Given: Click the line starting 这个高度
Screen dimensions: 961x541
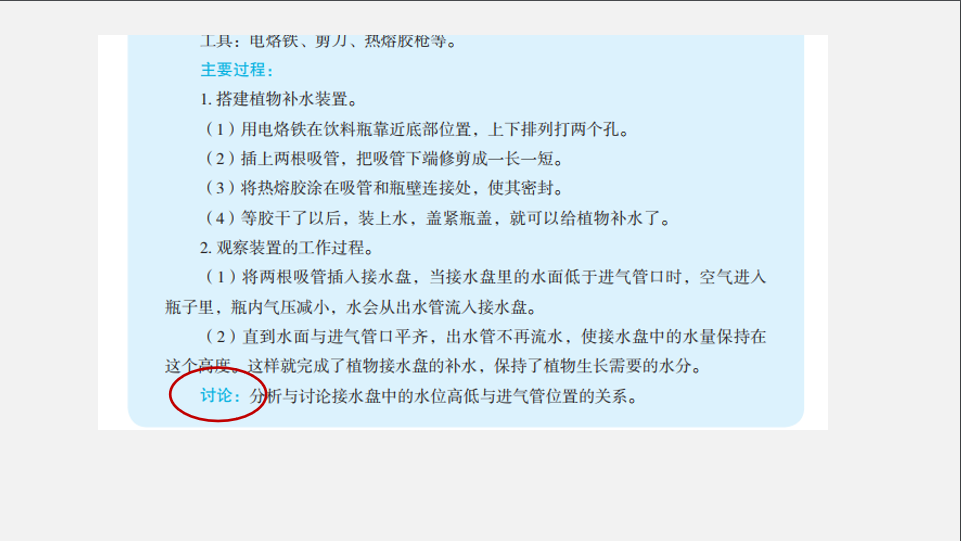Looking at the screenshot, I should 433,366.
